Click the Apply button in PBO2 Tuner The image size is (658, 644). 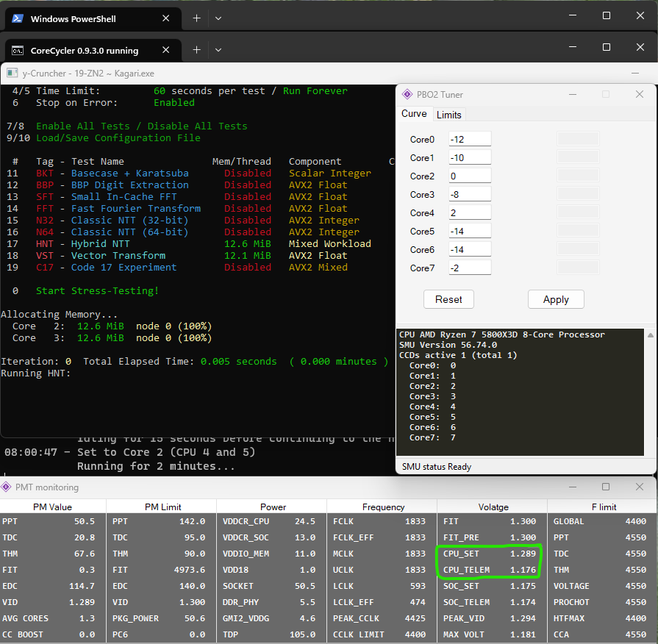point(556,299)
